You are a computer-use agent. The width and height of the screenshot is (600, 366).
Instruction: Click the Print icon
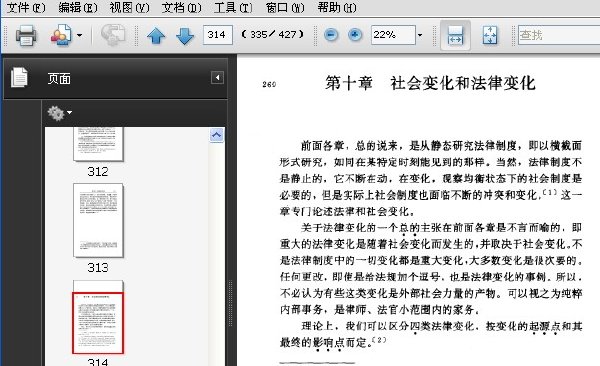pos(26,35)
